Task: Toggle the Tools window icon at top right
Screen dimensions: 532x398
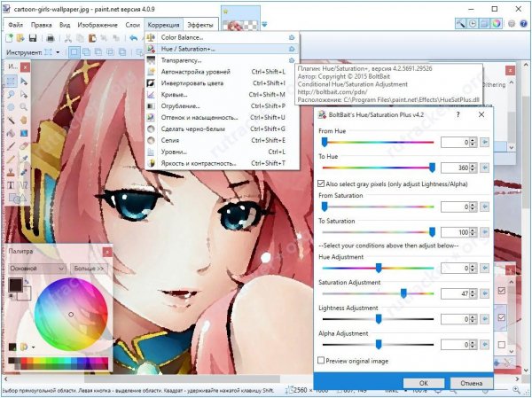Action: coord(461,23)
